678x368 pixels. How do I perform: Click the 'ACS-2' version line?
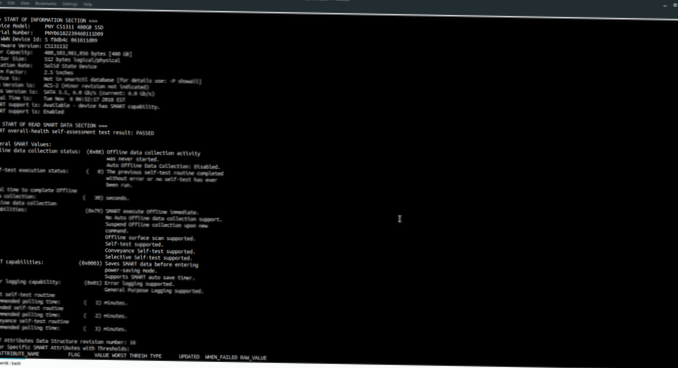[96, 86]
